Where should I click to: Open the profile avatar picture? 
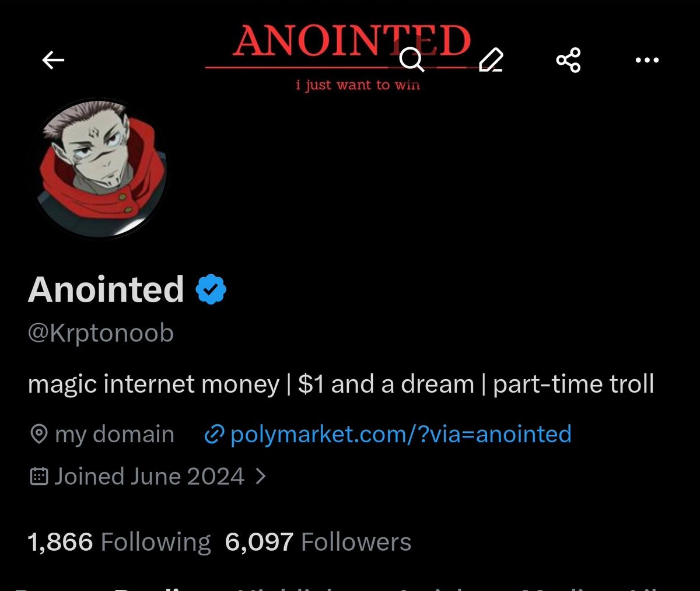[98, 168]
